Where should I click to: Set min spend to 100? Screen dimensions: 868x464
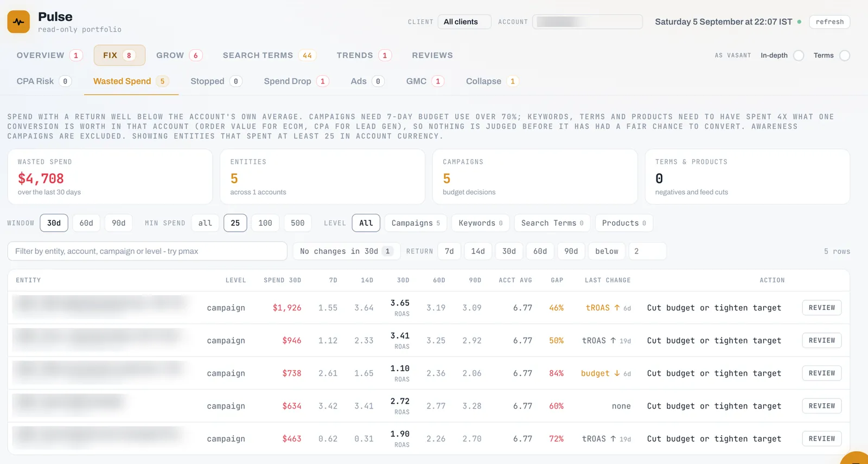(x=265, y=223)
